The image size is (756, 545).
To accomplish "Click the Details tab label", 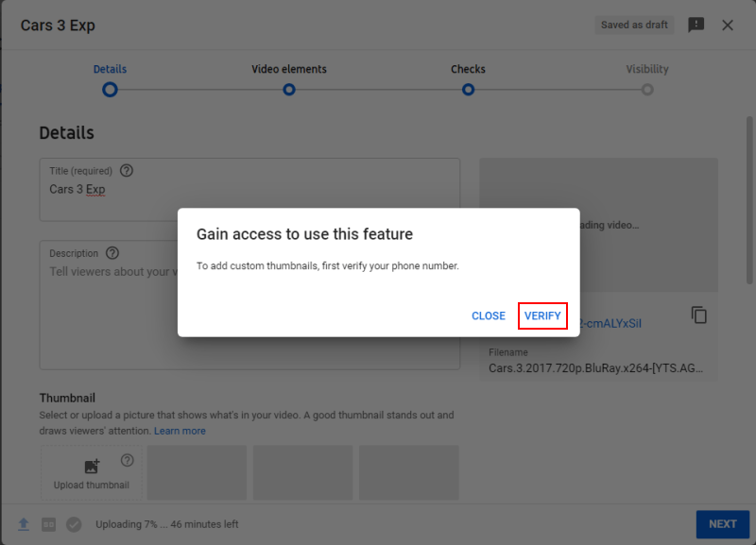I will point(110,69).
